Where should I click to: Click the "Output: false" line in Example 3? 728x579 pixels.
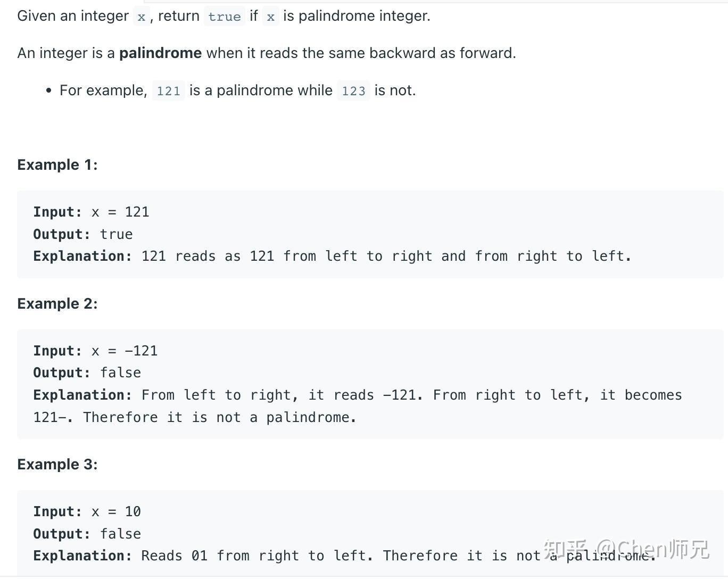click(x=87, y=534)
